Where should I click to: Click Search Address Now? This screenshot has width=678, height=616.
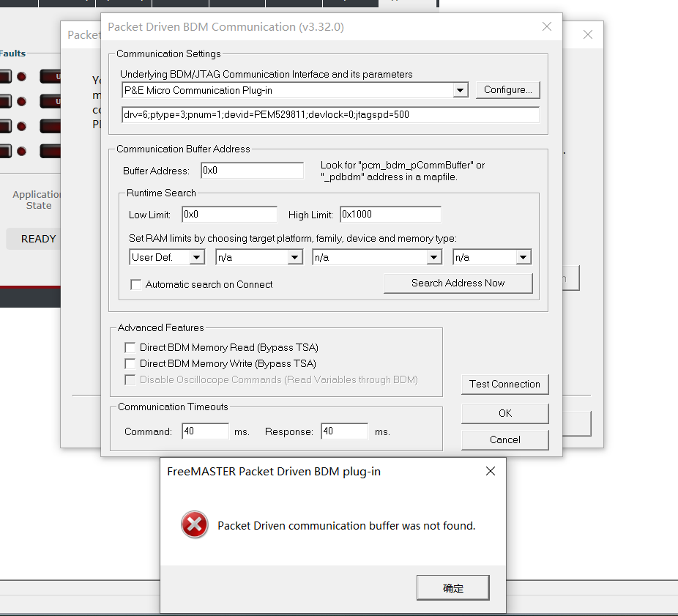point(458,283)
